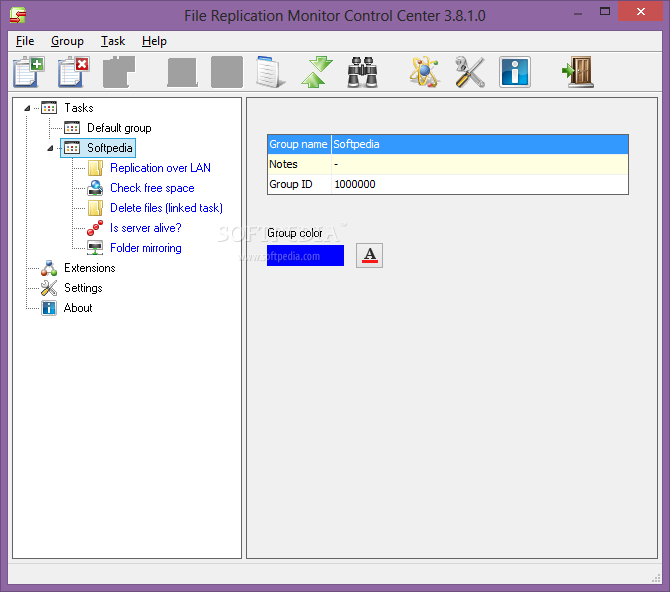The height and width of the screenshot is (592, 670).
Task: Click the font color A button
Action: [369, 255]
